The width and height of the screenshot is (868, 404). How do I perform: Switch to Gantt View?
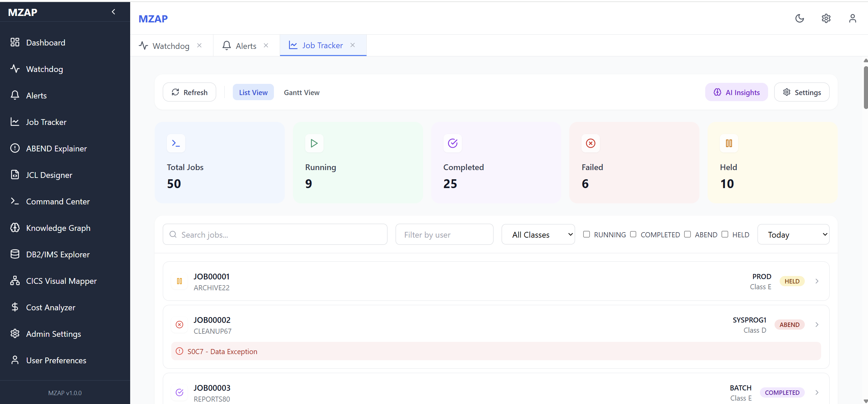coord(301,92)
